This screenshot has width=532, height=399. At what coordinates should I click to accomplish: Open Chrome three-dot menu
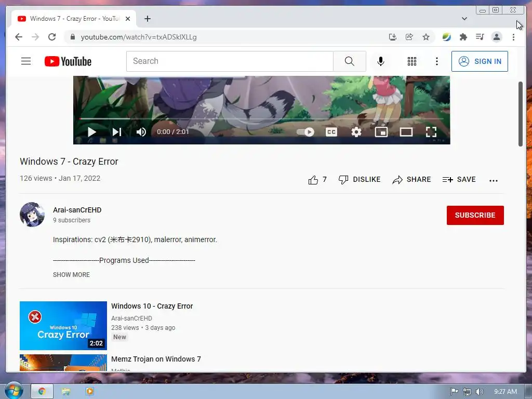[513, 37]
